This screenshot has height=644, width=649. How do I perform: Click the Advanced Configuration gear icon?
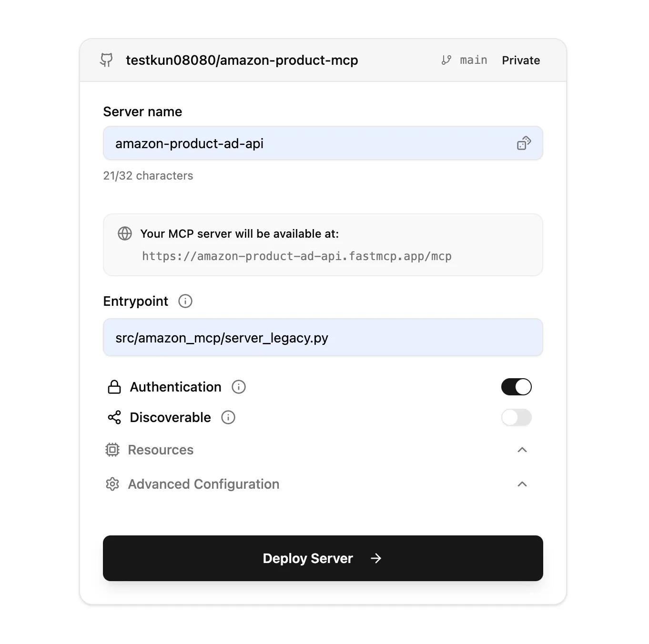click(112, 484)
